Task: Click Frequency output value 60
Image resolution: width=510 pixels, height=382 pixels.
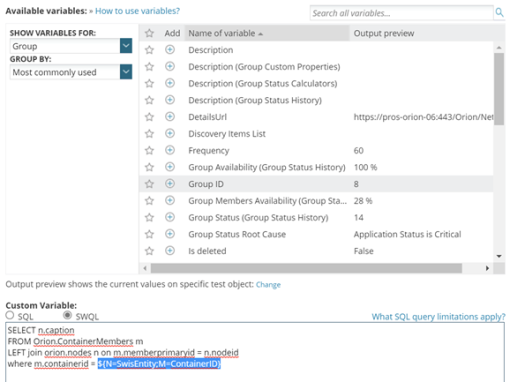Action: pos(358,150)
